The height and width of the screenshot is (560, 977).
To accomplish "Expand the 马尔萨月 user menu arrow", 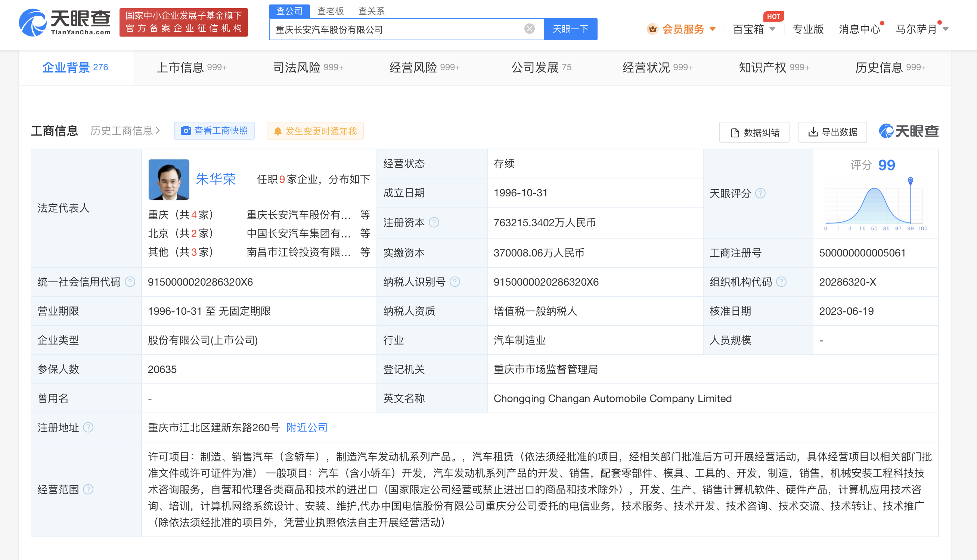I will (946, 29).
